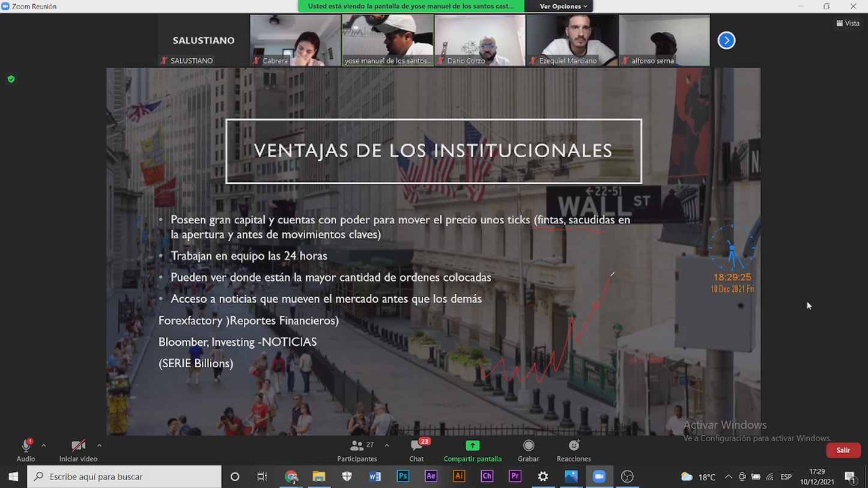This screenshot has width=868, height=488.
Task: Unmute the microphone using Audio
Action: coord(26,450)
